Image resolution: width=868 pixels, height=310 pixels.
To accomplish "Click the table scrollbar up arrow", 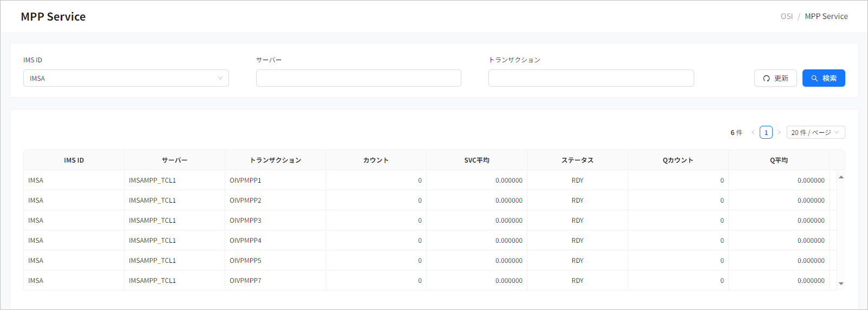I will click(x=841, y=177).
